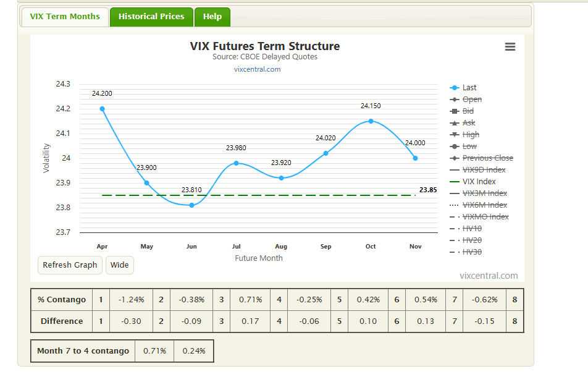
Task: Click the 0.13 difference cell
Action: click(x=426, y=321)
